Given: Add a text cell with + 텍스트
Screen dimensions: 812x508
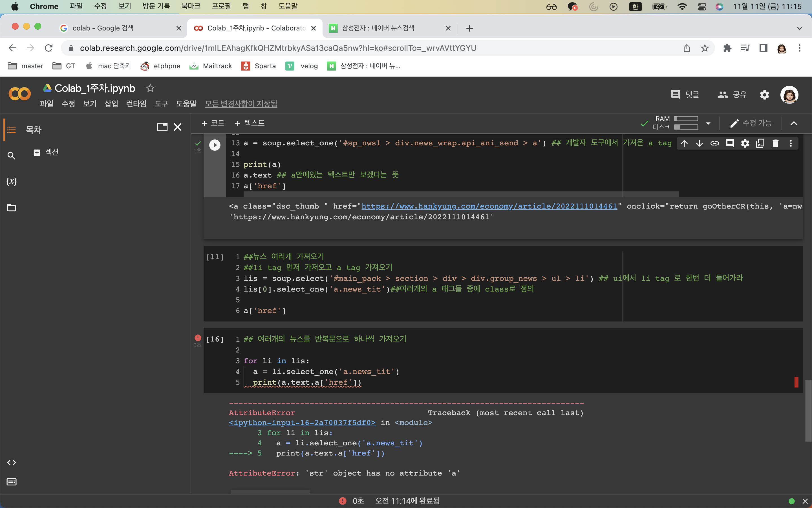Looking at the screenshot, I should click(250, 123).
